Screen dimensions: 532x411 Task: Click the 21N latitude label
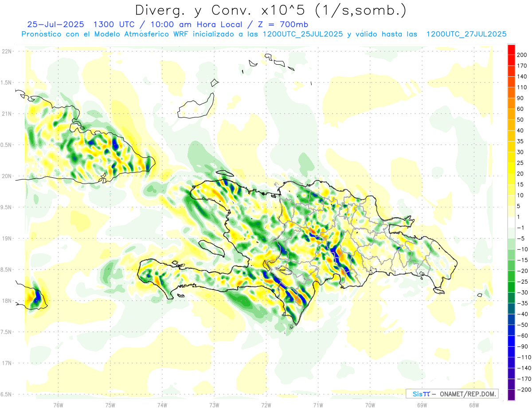7,114
